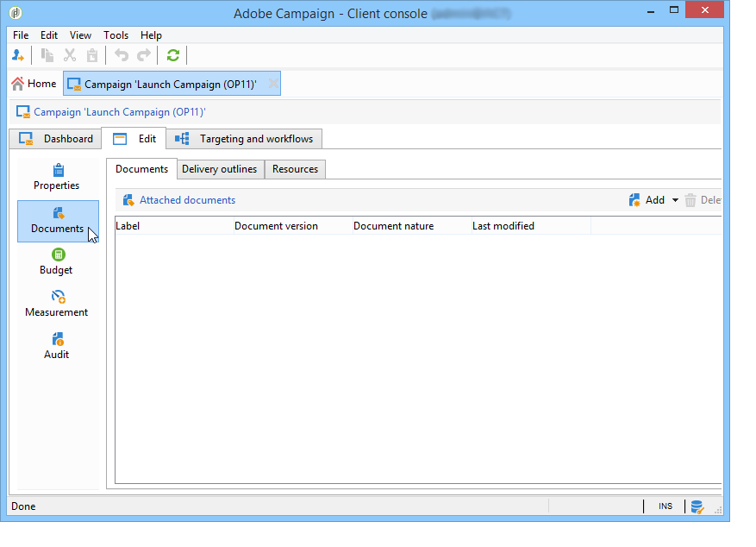Open the Audit section
756x547 pixels.
(57, 346)
